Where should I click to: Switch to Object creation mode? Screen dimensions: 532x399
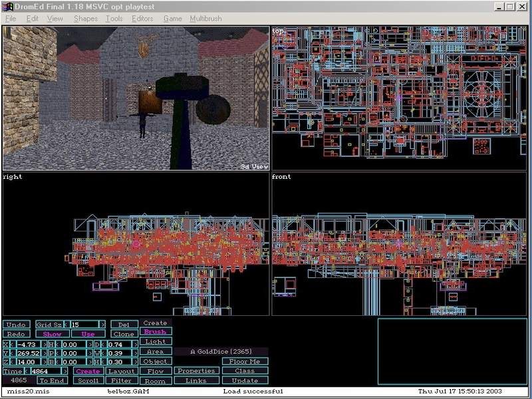coord(156,361)
